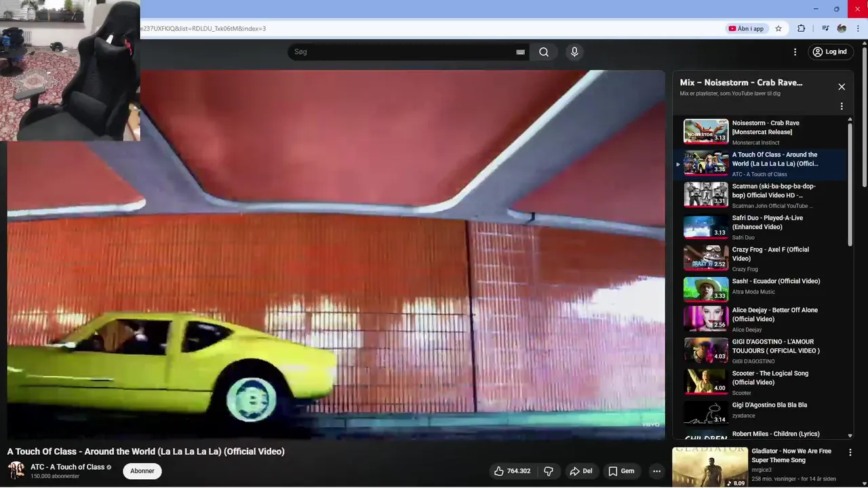Screen dimensions: 868x488
Task: Click the Mix – Noisestorm – Crab Rave heading
Action: [741, 83]
